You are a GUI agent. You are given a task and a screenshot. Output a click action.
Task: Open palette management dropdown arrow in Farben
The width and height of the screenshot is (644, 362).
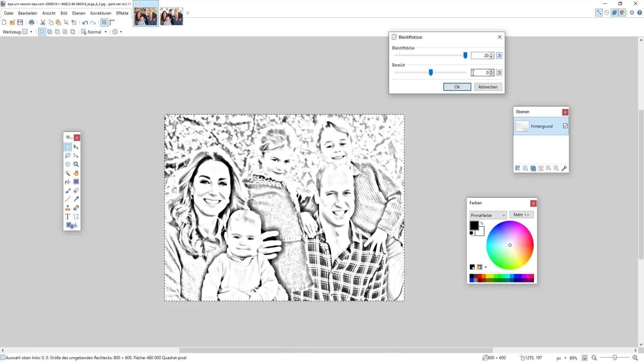tap(486, 267)
